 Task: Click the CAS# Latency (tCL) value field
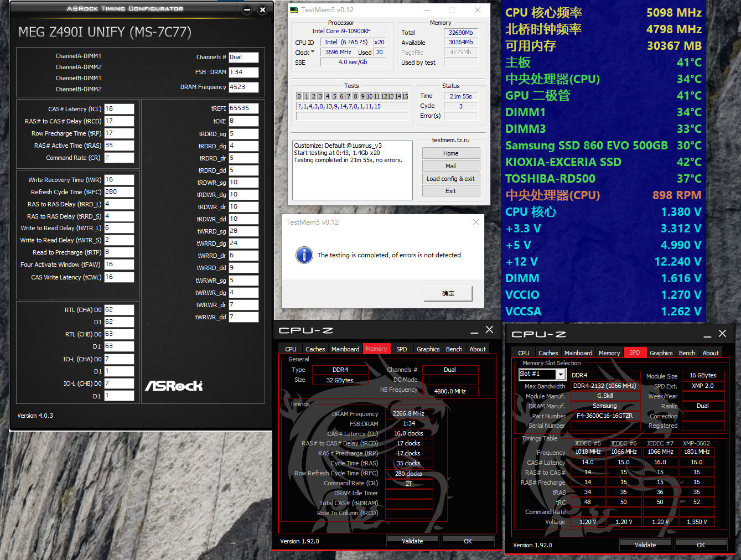[119, 109]
